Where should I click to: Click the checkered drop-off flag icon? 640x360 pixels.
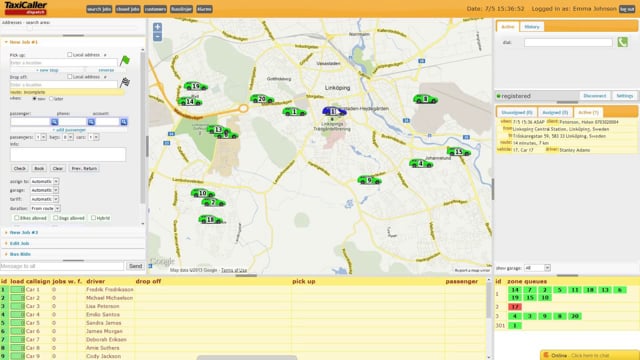point(125,82)
